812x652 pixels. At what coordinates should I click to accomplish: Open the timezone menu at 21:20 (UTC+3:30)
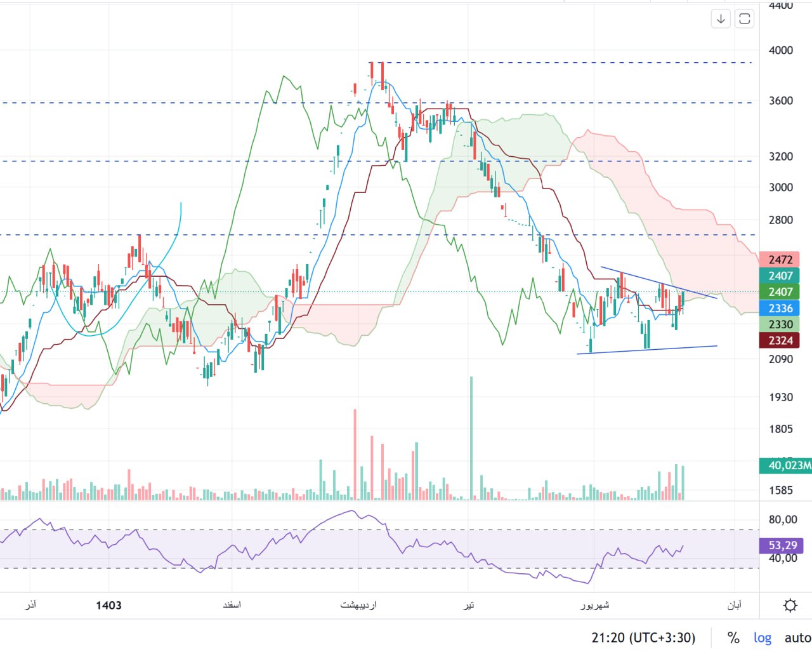[643, 637]
